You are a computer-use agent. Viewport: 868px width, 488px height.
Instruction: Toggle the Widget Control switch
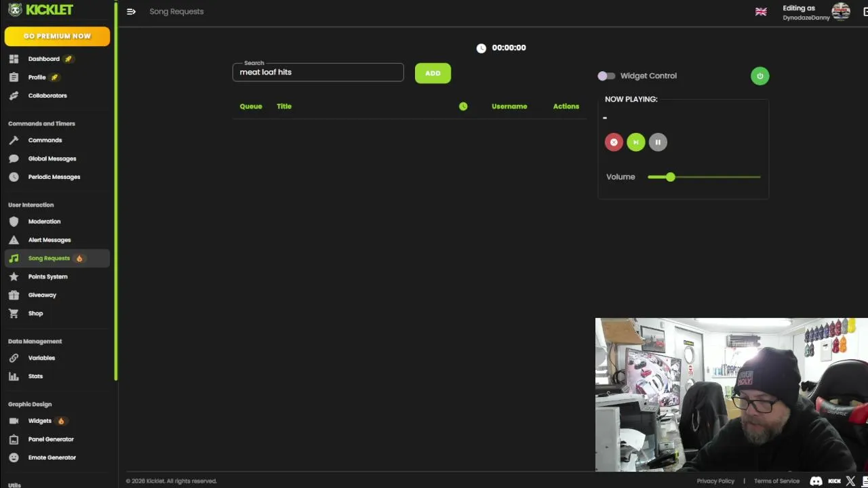click(x=606, y=76)
